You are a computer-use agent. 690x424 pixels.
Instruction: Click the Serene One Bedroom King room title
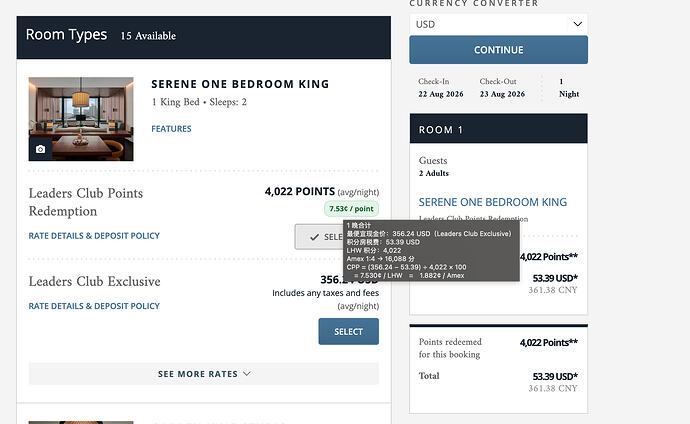[240, 84]
